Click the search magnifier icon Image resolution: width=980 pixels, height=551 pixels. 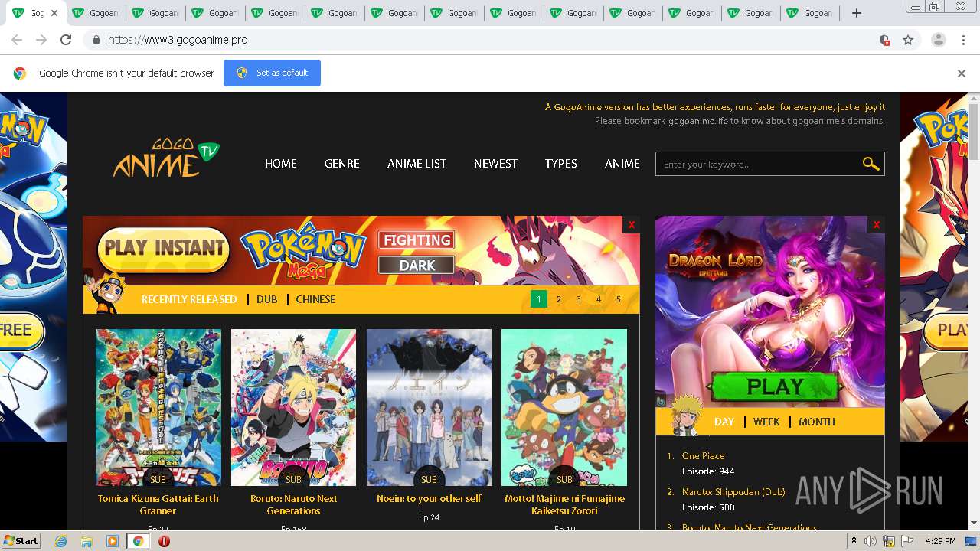pos(871,164)
